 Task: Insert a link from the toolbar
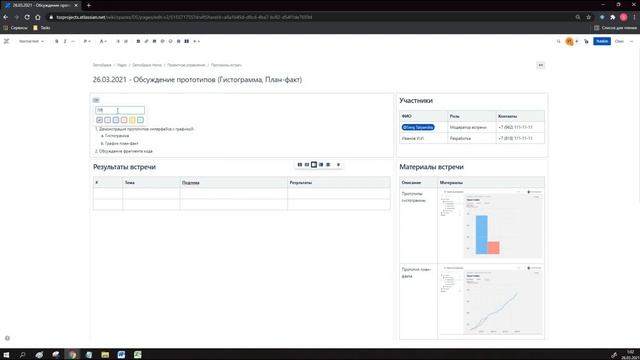tap(146, 41)
